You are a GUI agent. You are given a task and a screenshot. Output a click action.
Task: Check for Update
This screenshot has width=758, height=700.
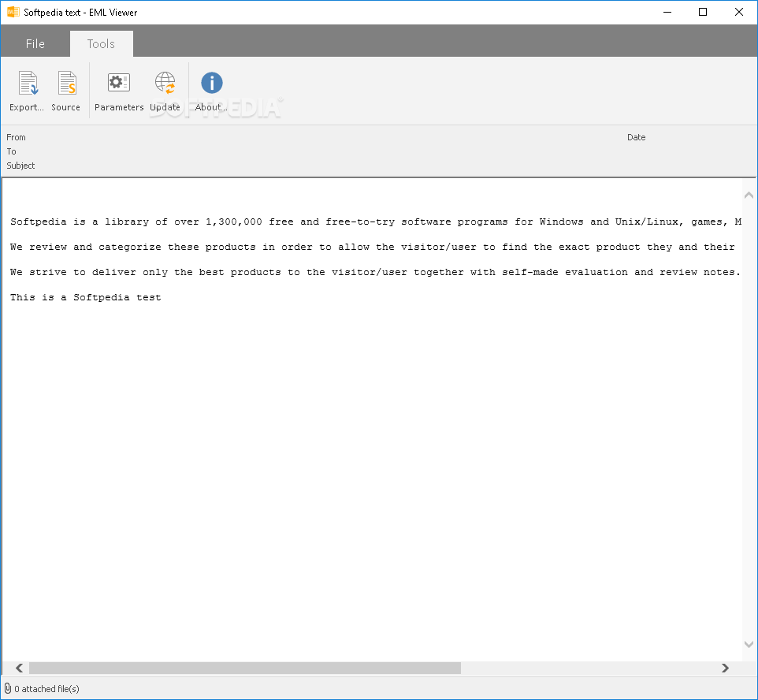(x=165, y=91)
